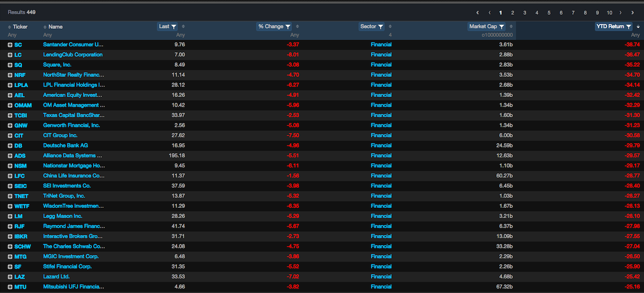644x293 pixels.
Task: Sort by the Name column arrows
Action: pos(45,27)
